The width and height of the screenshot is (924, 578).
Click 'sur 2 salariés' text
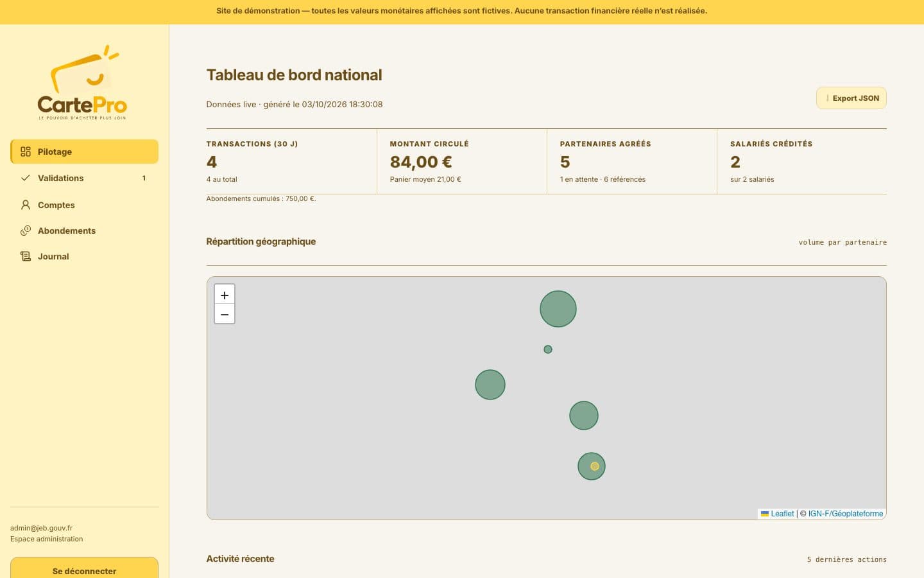click(752, 179)
